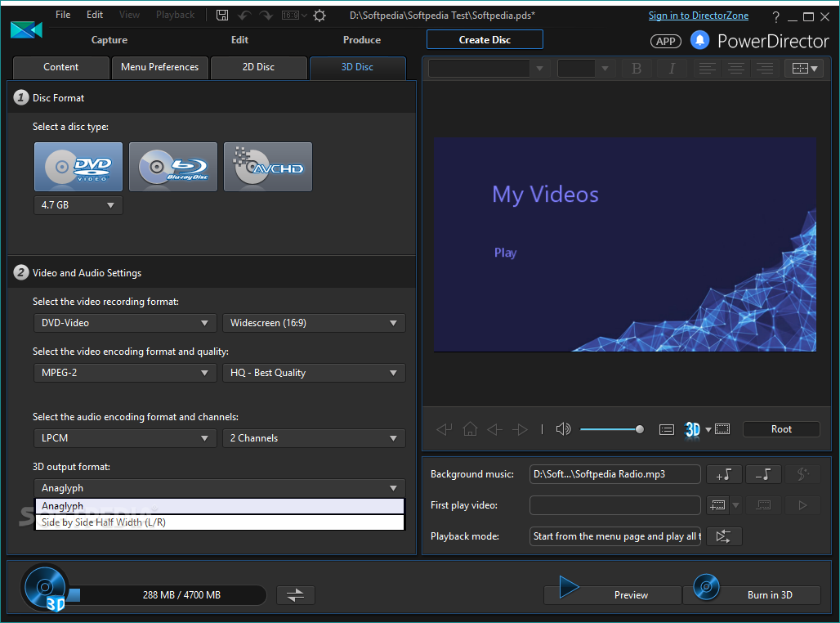840x623 pixels.
Task: Select the Blu-ray Disc type
Action: 173,167
